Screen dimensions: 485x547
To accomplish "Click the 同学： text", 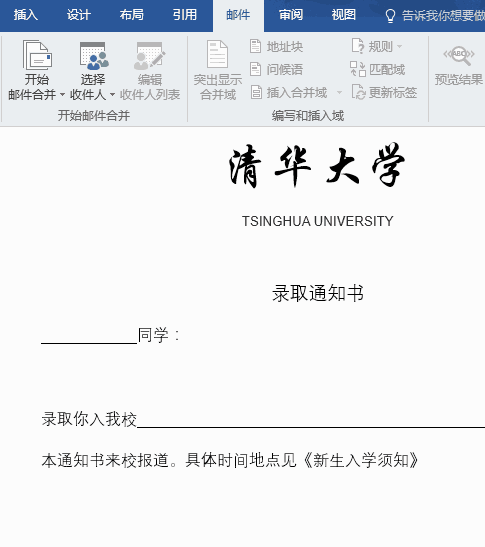I will coord(159,336).
